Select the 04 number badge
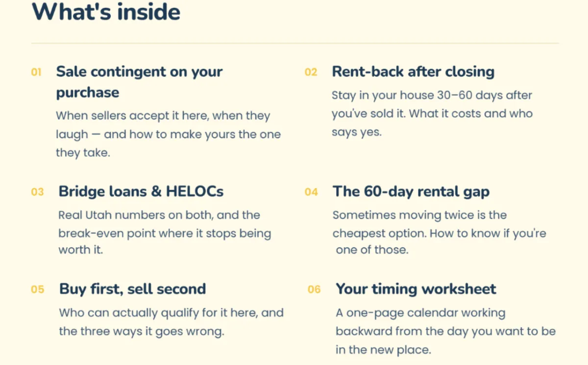This screenshot has height=365, width=588. (311, 192)
